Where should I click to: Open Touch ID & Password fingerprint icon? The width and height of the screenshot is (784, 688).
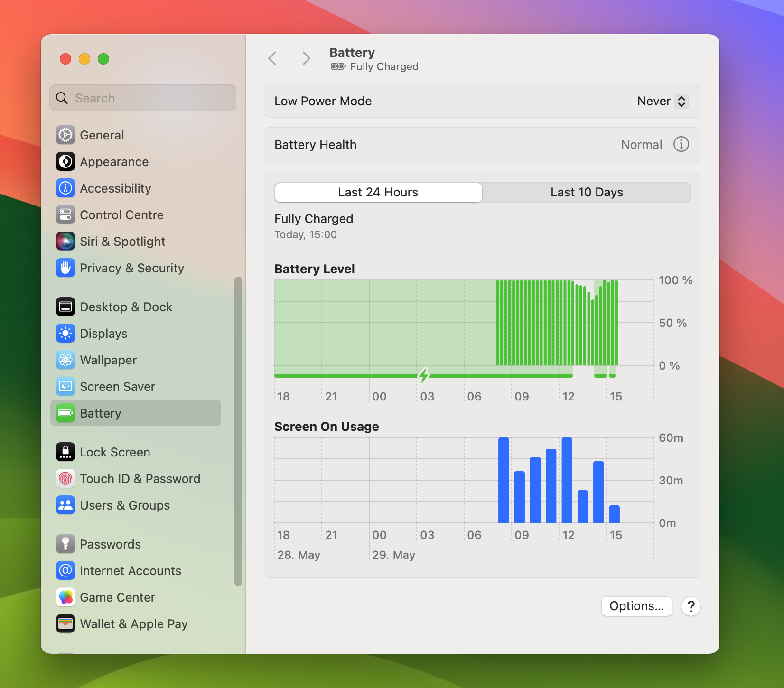65,479
